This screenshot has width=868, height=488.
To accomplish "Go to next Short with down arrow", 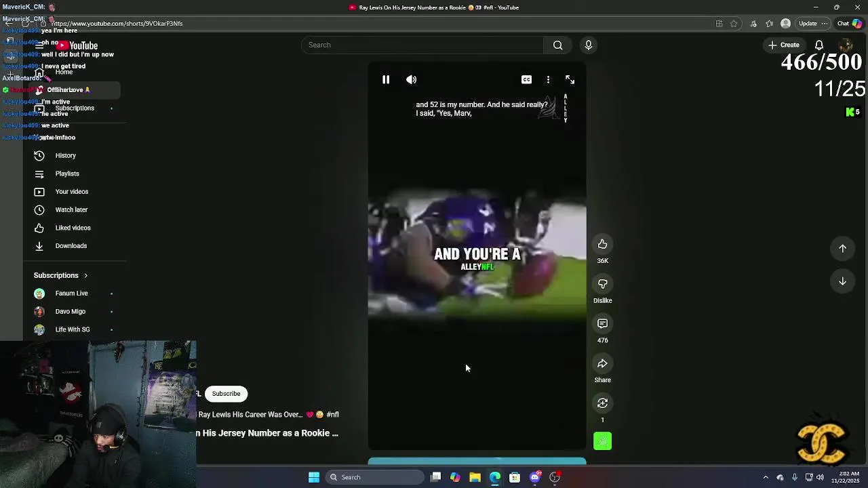I will [842, 281].
